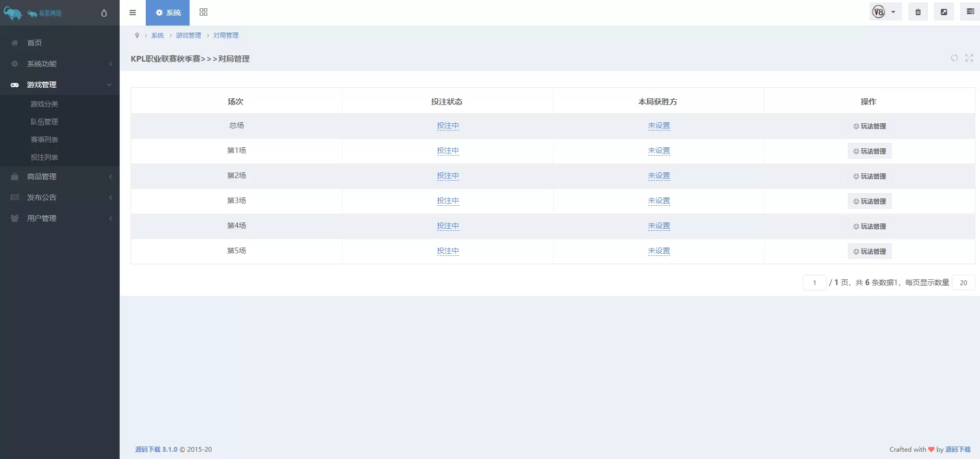This screenshot has width=980, height=459.
Task: Open the grid apps icon in top bar
Action: click(x=203, y=13)
